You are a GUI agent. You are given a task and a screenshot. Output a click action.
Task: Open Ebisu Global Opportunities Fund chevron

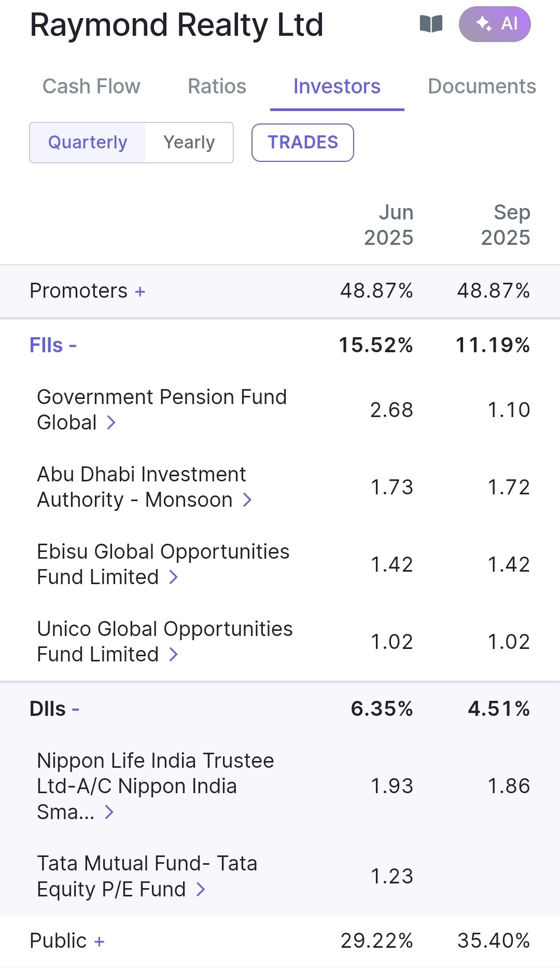point(174,577)
